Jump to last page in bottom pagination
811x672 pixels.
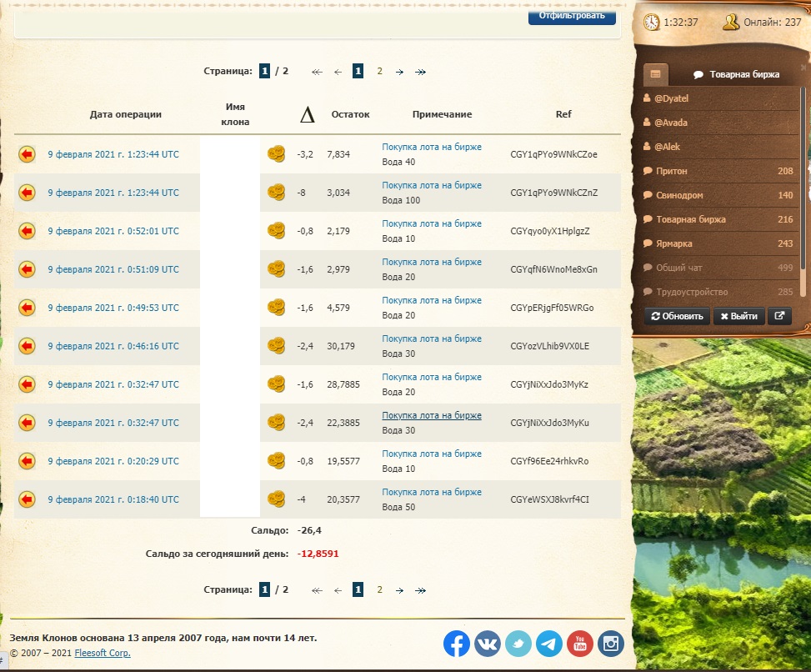421,590
